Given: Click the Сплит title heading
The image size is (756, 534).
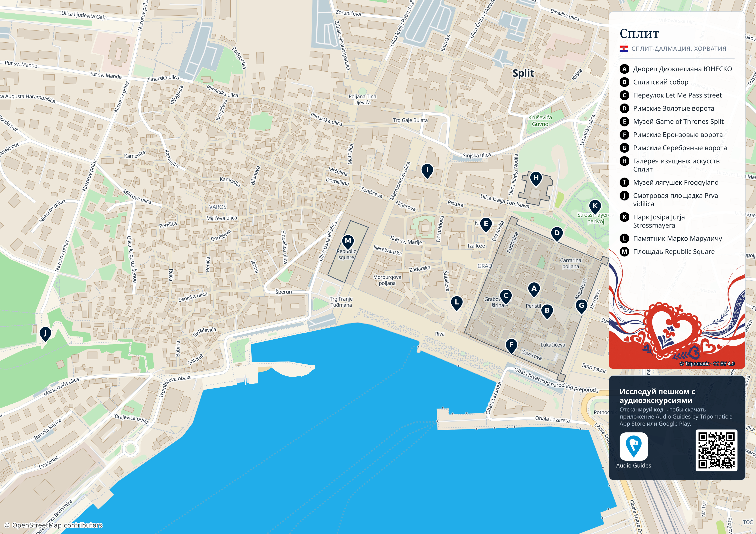Looking at the screenshot, I should click(639, 34).
